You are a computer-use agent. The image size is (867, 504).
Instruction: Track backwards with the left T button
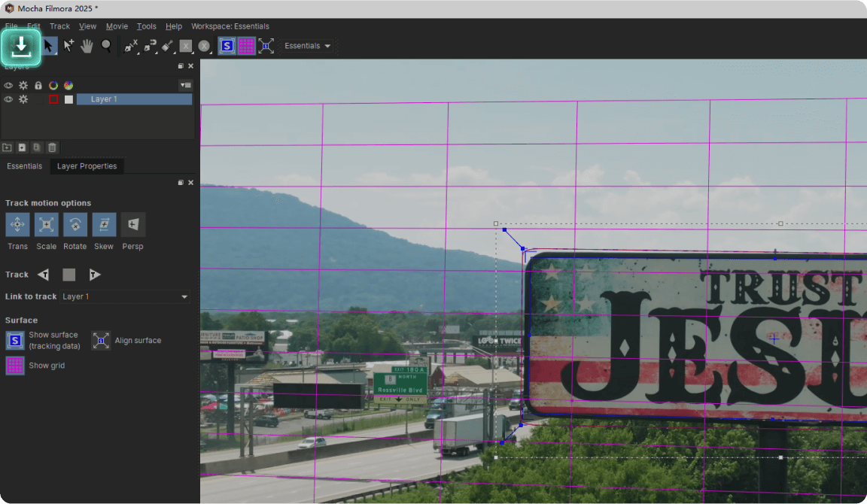[43, 275]
